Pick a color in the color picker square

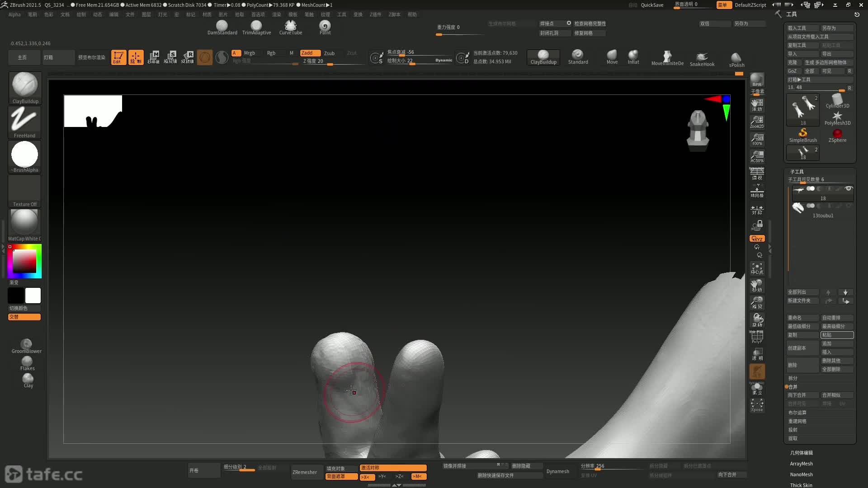tap(24, 261)
